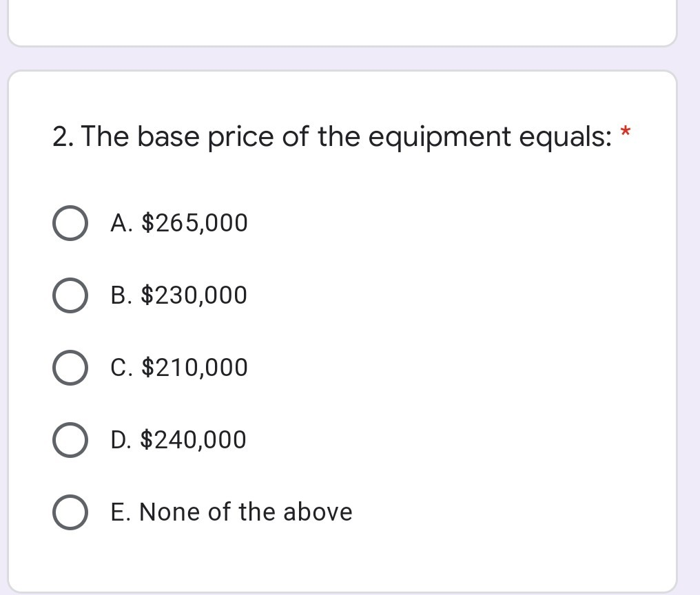
Task: Click the red required-field asterisk
Action: click(624, 131)
